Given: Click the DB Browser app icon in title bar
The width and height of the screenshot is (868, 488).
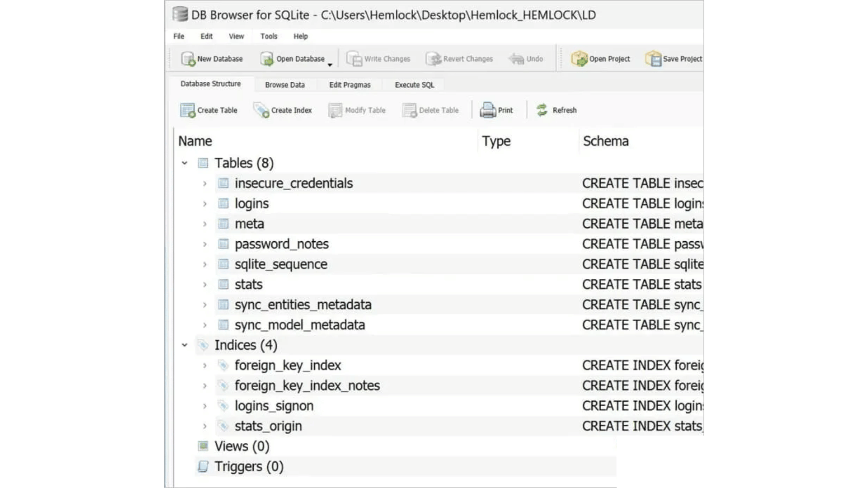Looking at the screenshot, I should [x=180, y=14].
